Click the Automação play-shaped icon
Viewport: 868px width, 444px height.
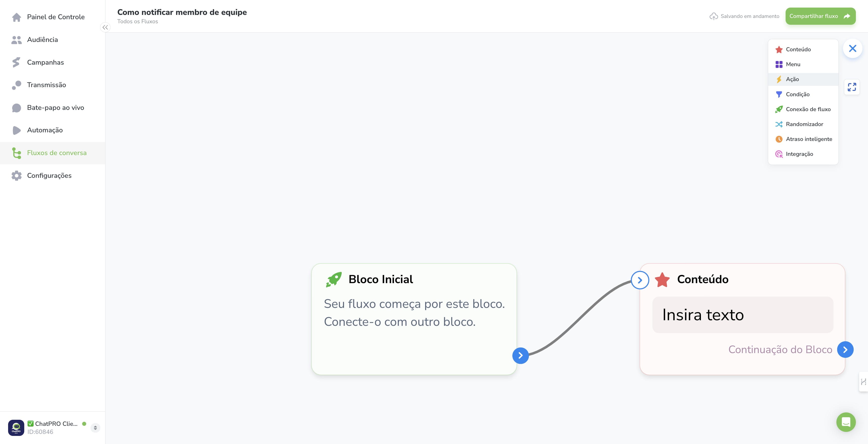tap(16, 130)
